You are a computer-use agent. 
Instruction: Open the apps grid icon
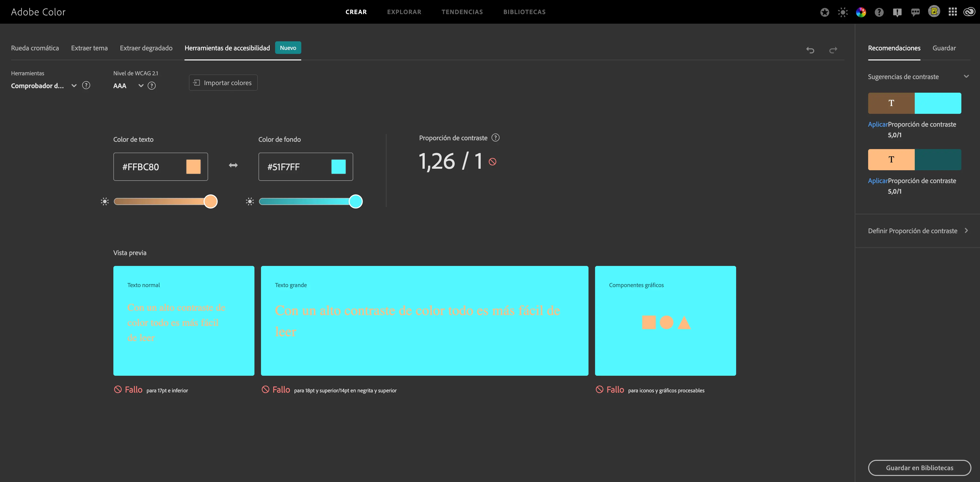(x=952, y=12)
